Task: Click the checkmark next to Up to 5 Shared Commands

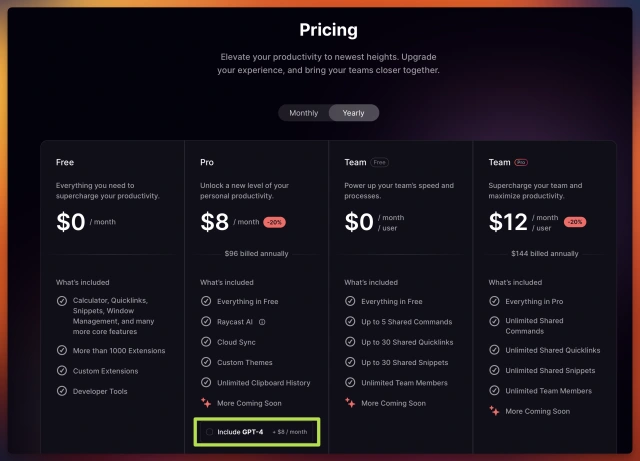Action: click(x=350, y=322)
